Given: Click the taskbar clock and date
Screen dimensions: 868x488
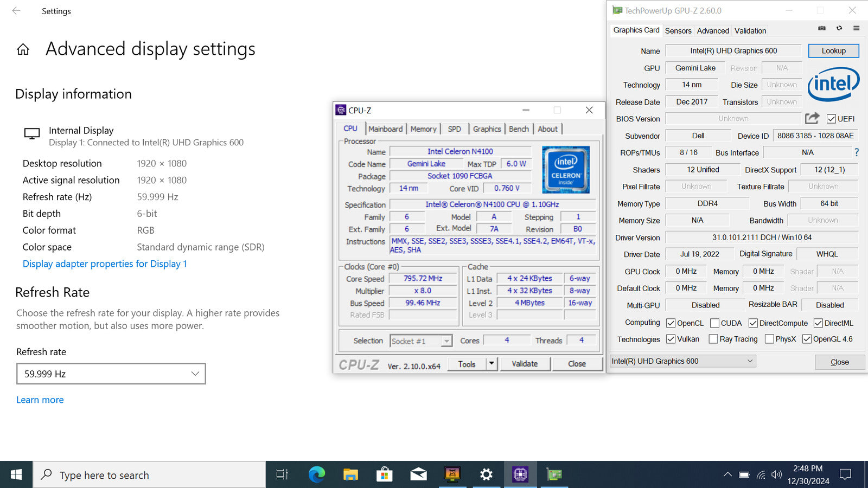Looking at the screenshot, I should [808, 475].
